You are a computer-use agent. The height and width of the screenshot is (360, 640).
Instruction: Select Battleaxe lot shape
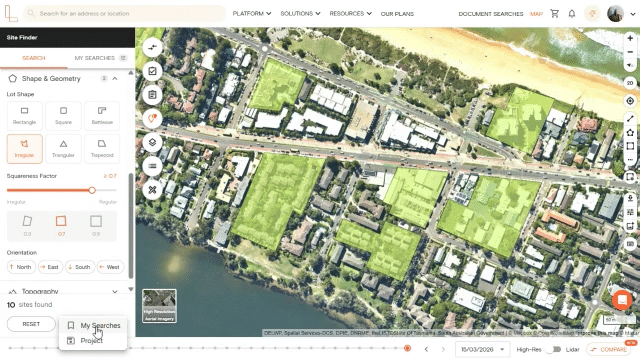click(102, 116)
